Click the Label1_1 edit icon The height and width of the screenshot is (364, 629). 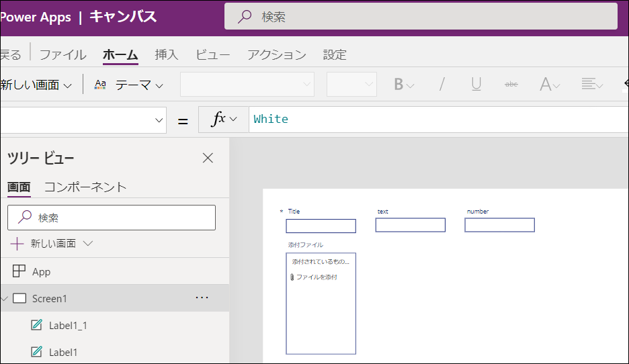[x=36, y=325]
